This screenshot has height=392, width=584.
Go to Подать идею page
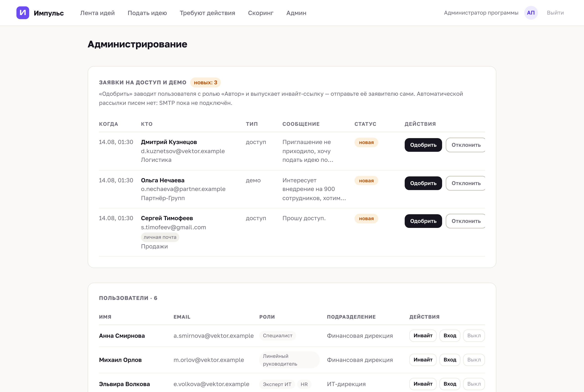click(x=147, y=13)
